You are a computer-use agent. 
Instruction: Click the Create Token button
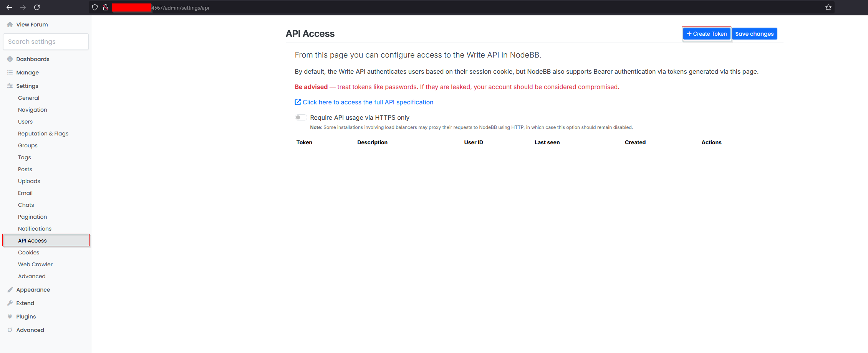coord(706,33)
